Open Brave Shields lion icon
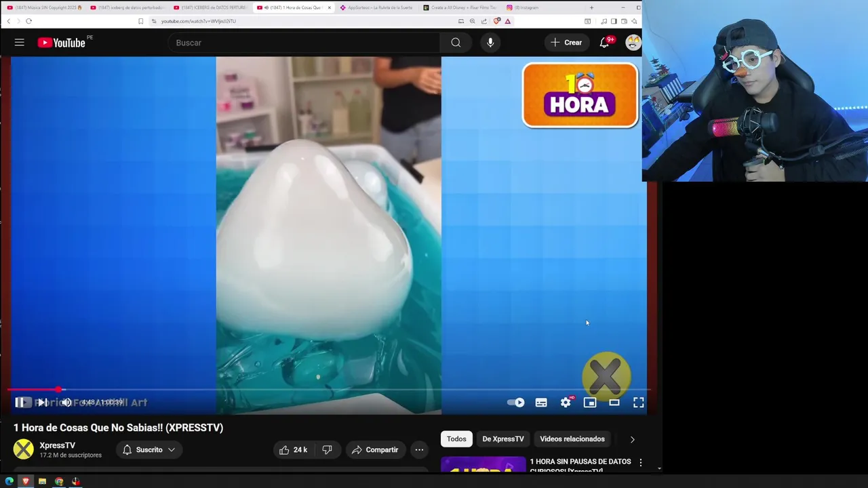The width and height of the screenshot is (868, 488). (x=496, y=21)
